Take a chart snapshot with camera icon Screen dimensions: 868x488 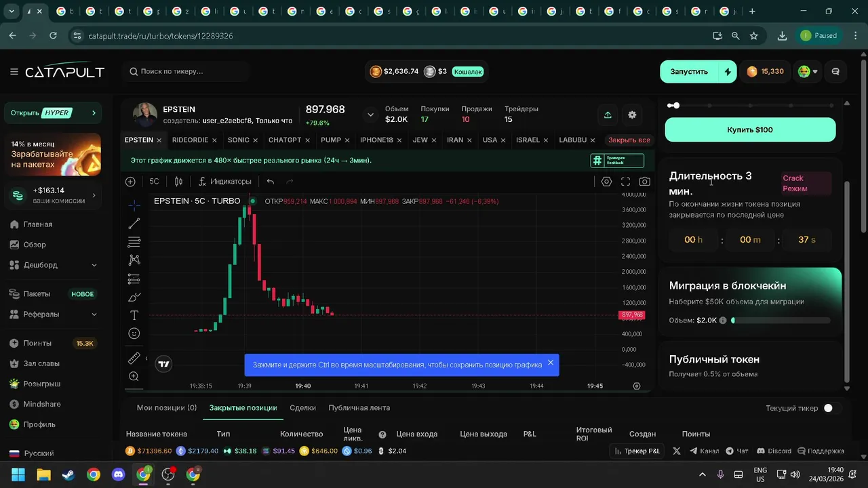coord(644,182)
